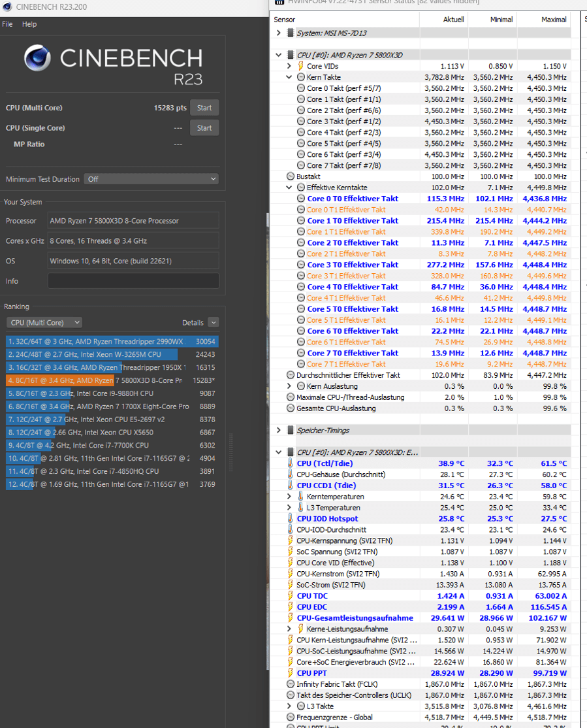This screenshot has width=587, height=728.
Task: Open the Minimum Test Duration dropdown
Action: click(x=151, y=179)
